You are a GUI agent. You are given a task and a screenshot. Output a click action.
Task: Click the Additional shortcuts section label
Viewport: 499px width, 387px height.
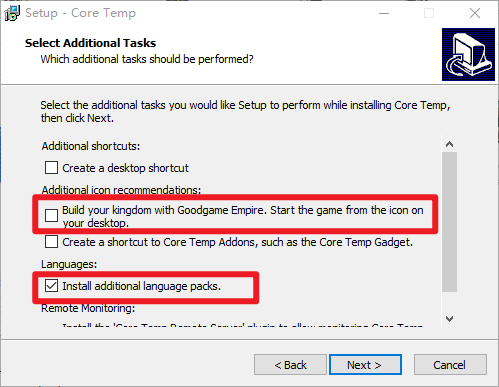(x=91, y=146)
